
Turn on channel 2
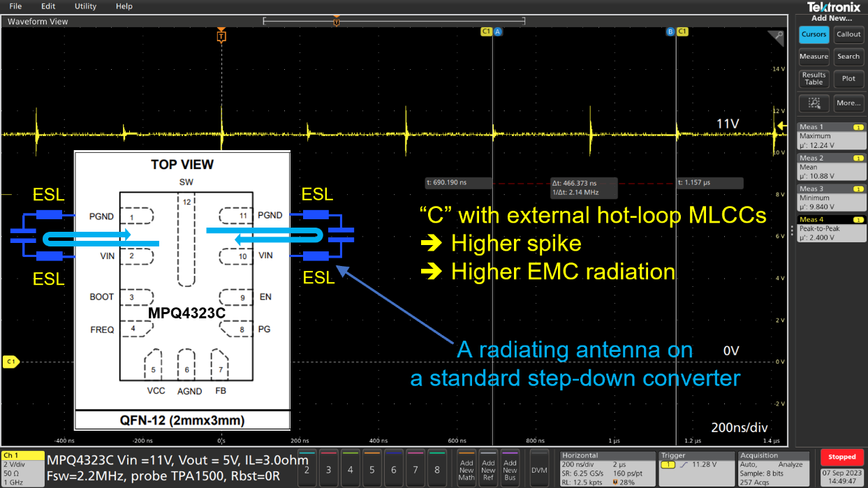tap(307, 469)
